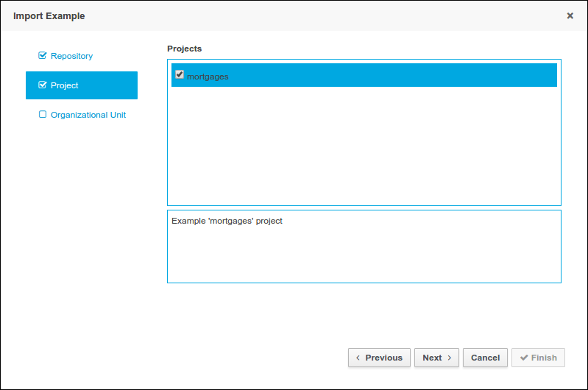Select the highlighted Project step label
This screenshot has height=390, width=588.
click(x=65, y=85)
